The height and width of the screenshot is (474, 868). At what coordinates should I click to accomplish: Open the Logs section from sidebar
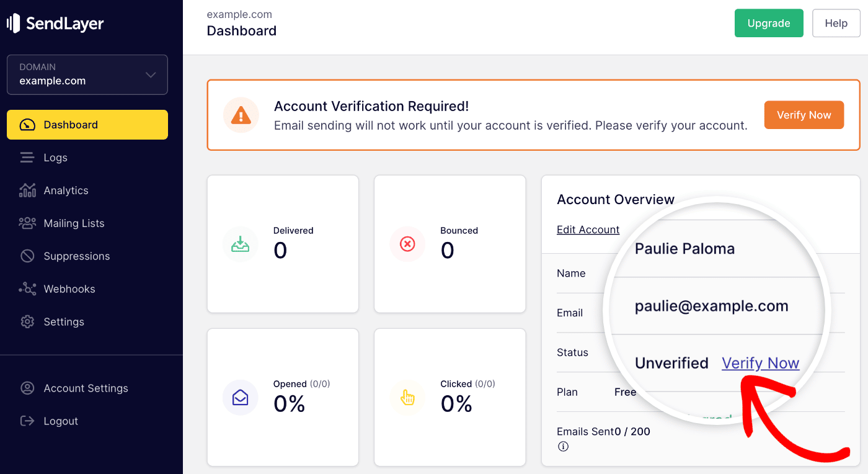click(x=27, y=157)
